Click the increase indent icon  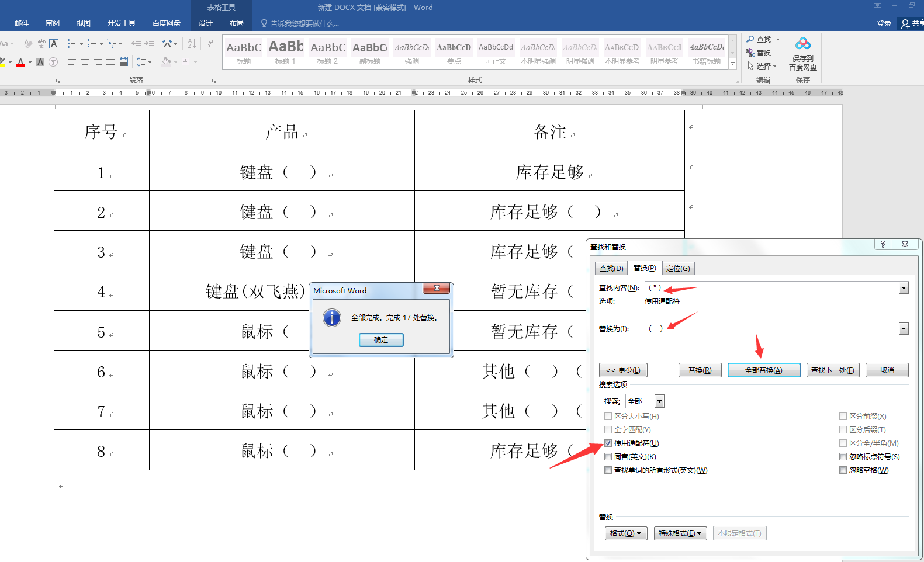tap(149, 44)
